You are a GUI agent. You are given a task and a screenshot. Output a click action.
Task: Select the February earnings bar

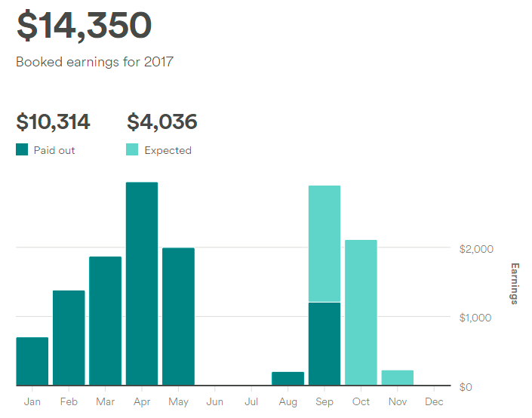[69, 338]
